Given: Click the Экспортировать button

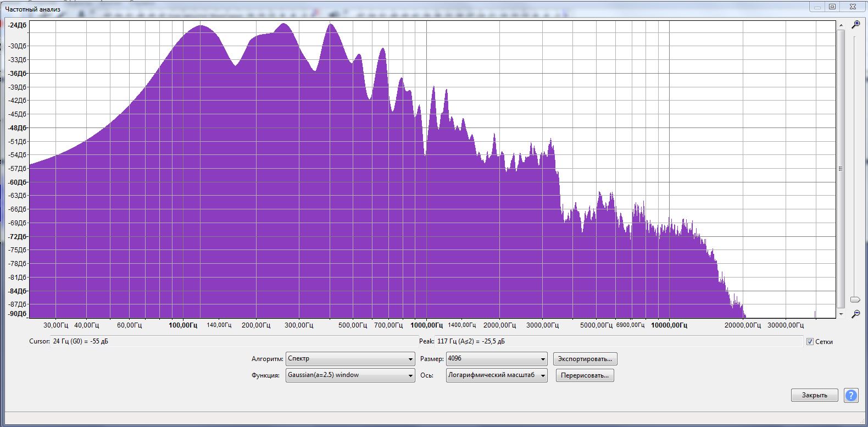Looking at the screenshot, I should point(585,359).
